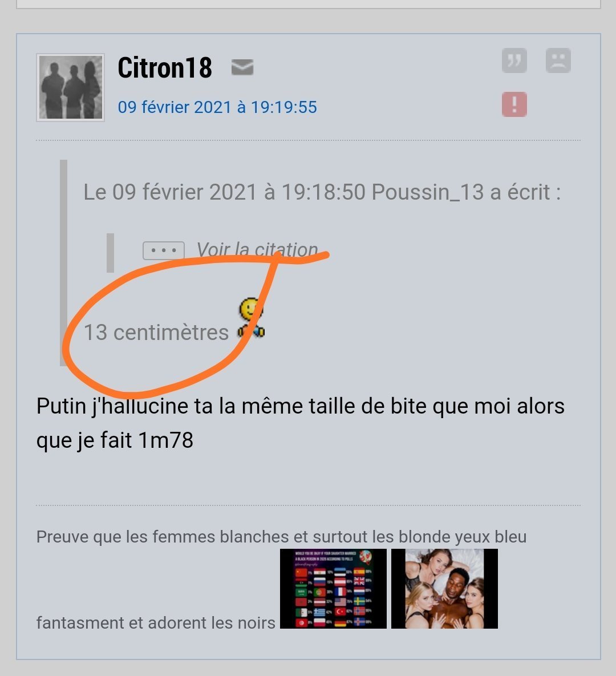
Task: Open Citron18's avatar picture
Action: point(70,87)
